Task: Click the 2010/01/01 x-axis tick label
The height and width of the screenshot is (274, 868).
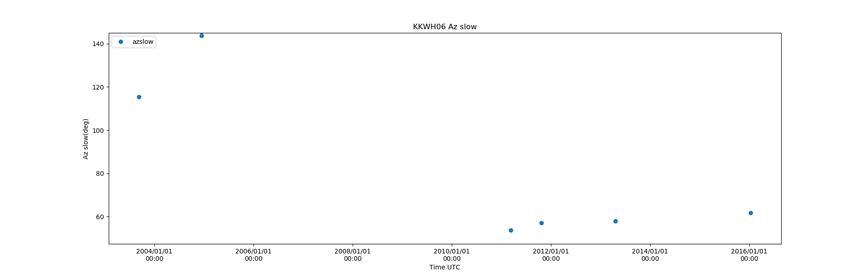Action: click(x=452, y=255)
